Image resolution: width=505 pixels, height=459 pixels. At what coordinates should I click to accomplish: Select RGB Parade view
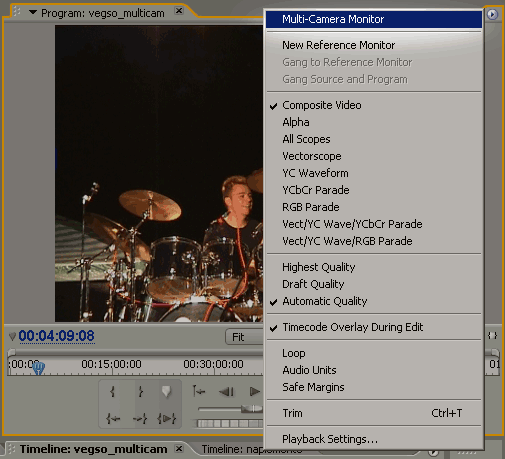pos(374,207)
